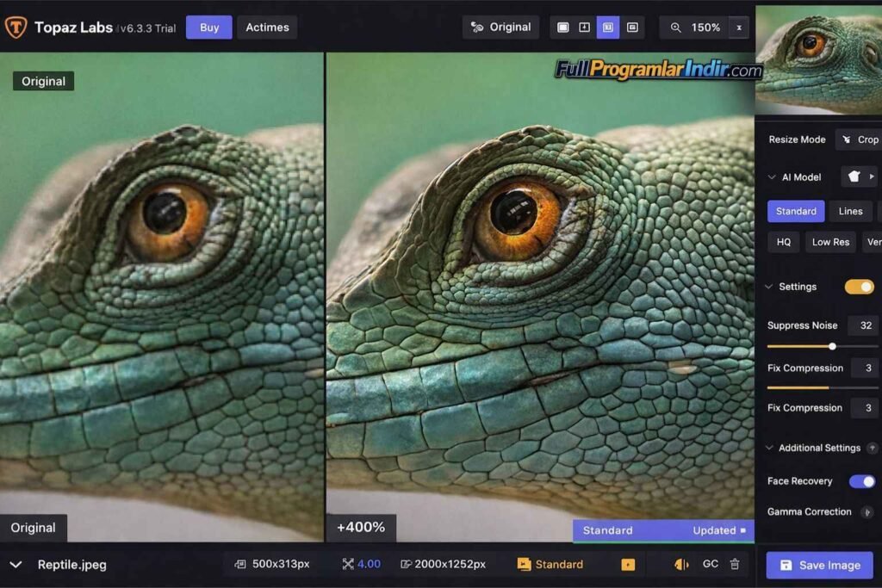The image size is (882, 588).
Task: Select the side-by-side view layout icon
Action: 609,28
